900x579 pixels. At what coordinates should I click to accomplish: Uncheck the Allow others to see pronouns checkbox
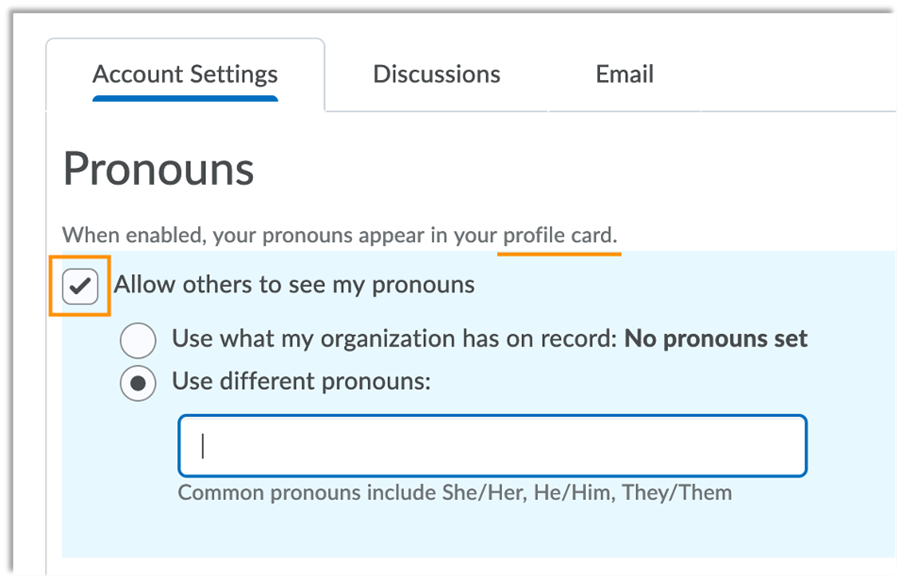click(x=80, y=287)
